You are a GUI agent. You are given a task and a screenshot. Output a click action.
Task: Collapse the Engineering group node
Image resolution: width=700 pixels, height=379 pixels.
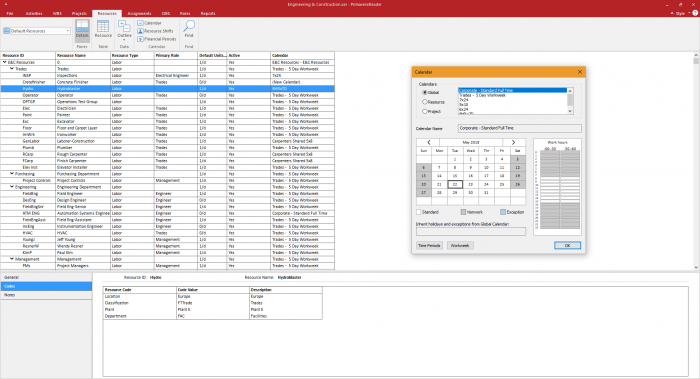click(12, 187)
